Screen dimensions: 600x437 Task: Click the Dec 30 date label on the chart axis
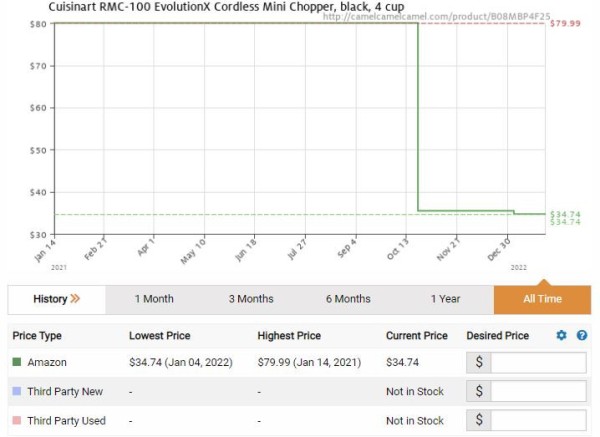(x=499, y=249)
